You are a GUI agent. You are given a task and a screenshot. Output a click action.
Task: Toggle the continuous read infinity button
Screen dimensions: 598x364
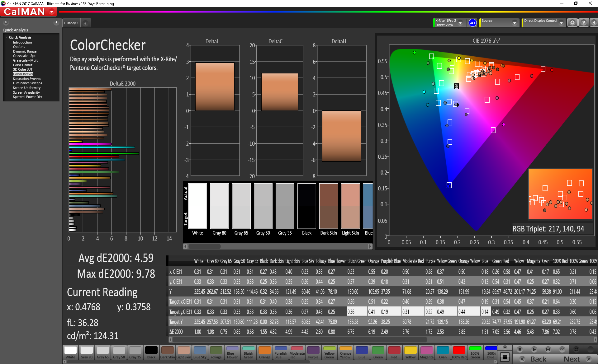pos(562,349)
